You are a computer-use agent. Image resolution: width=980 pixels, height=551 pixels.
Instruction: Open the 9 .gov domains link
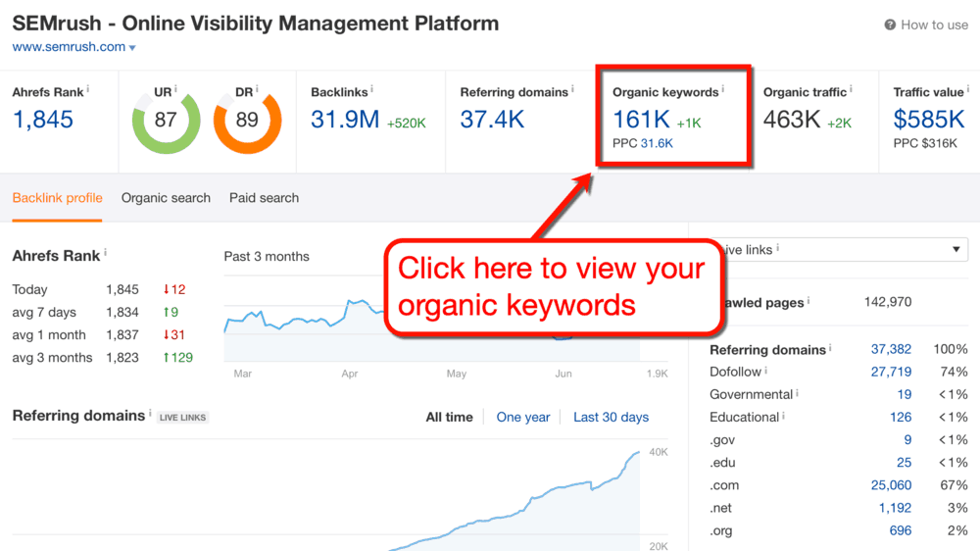pyautogui.click(x=907, y=439)
